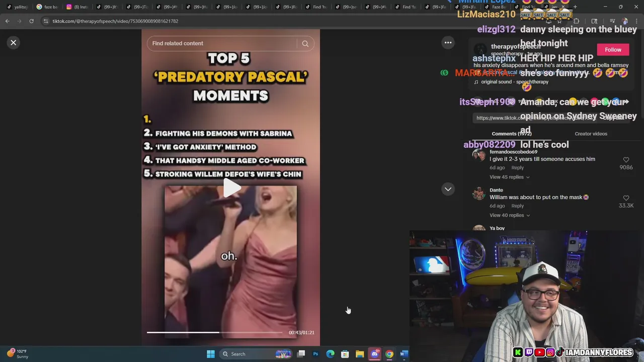
Task: Click comment text 'I give it 2-3 years'
Action: (x=542, y=159)
